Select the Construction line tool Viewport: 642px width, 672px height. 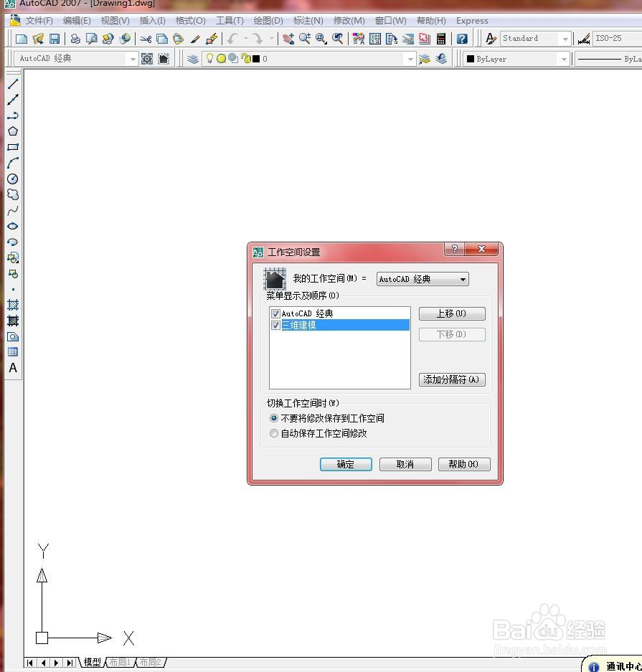(x=13, y=100)
